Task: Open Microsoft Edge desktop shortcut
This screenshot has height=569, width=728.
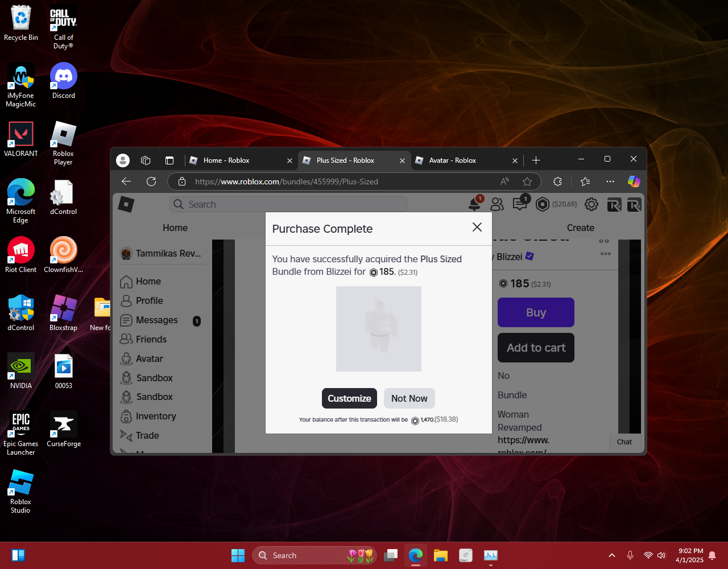Action: [x=21, y=201]
